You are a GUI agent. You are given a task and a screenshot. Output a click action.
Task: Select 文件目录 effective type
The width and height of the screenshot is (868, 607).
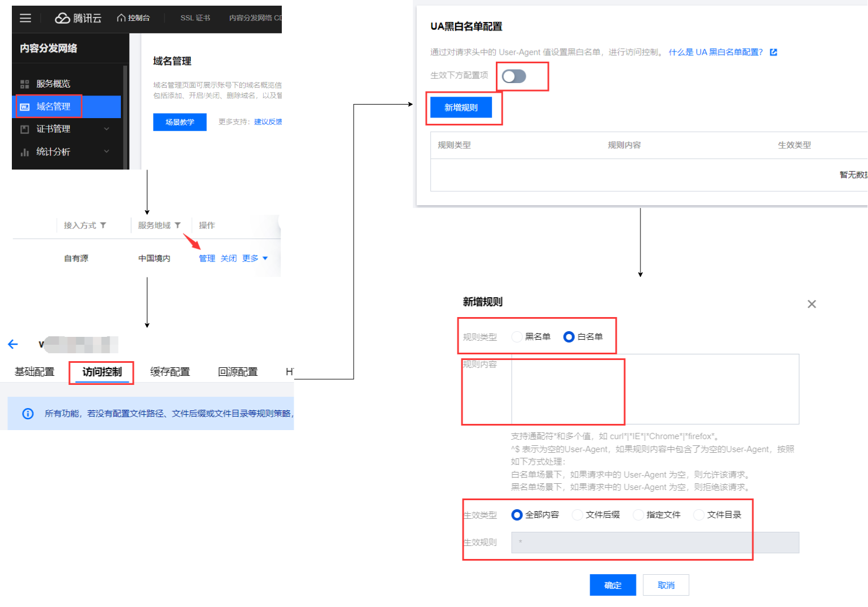[x=699, y=515]
